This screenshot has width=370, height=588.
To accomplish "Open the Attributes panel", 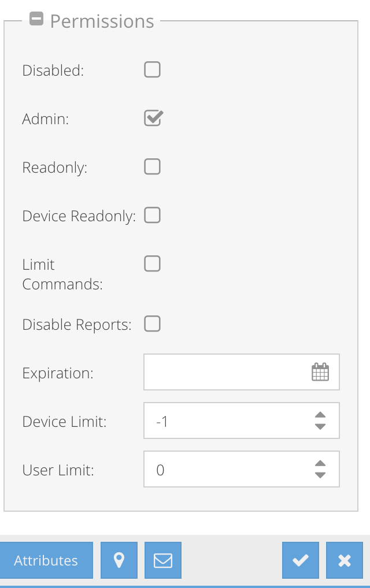I will point(46,560).
